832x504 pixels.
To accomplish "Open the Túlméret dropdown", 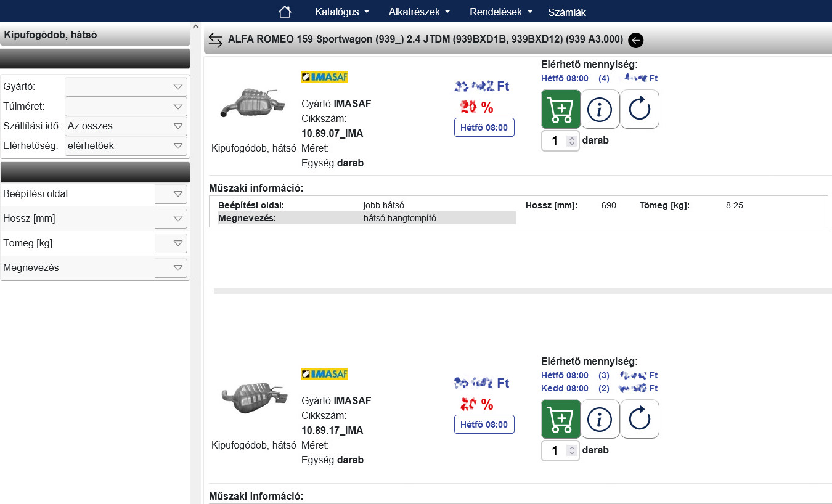I will click(126, 107).
